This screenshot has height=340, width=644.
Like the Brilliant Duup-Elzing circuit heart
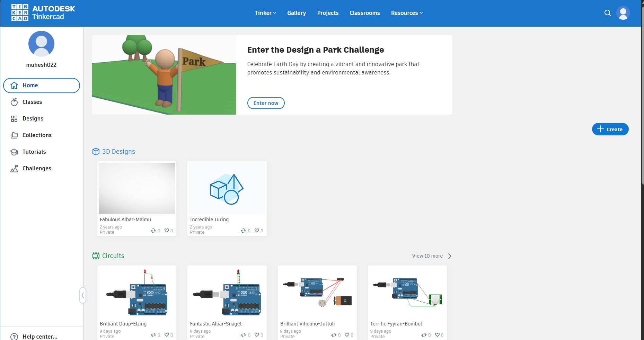[x=167, y=335]
